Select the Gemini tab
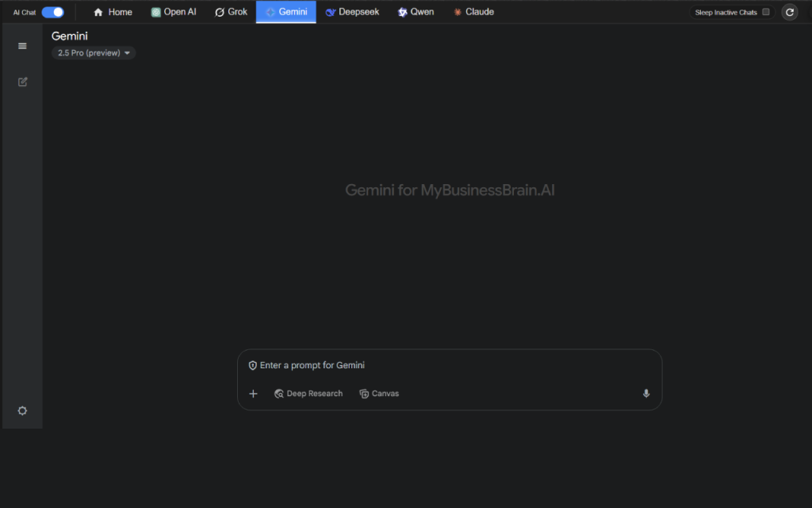Screen dimensions: 812x508 [285, 12]
